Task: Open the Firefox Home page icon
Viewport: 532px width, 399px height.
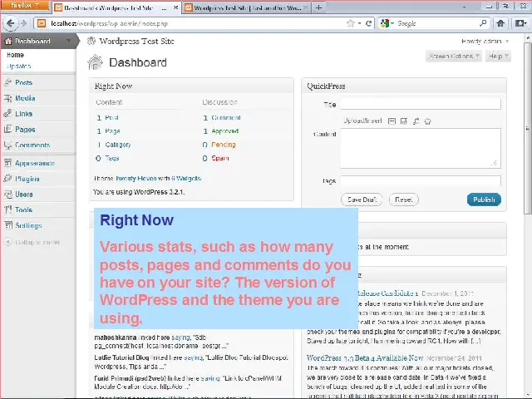Action: pyautogui.click(x=500, y=23)
